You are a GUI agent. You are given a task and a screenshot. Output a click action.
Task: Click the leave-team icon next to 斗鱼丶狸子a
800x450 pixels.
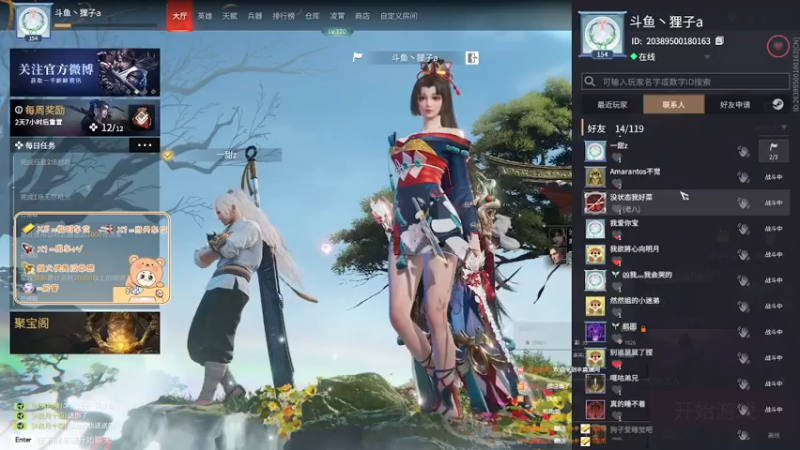point(472,58)
